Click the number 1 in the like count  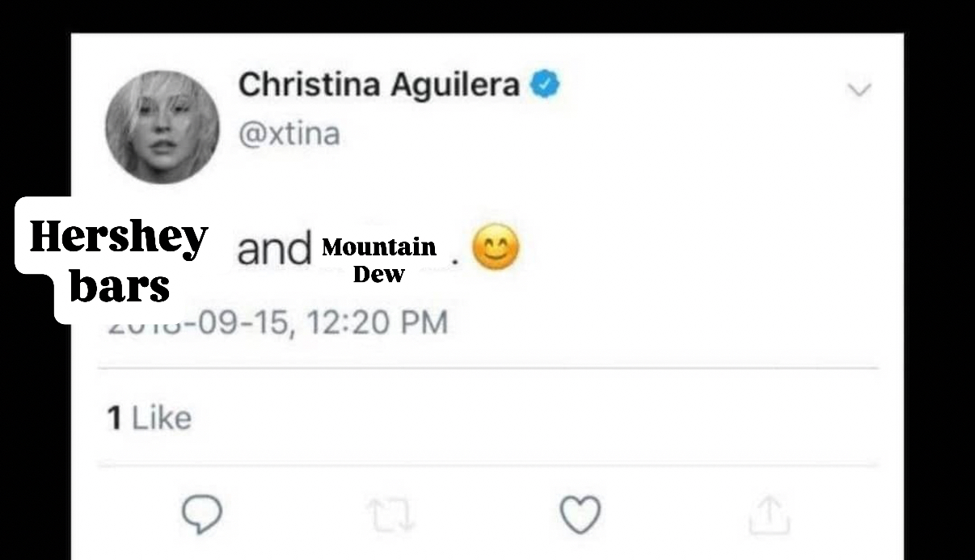pyautogui.click(x=115, y=418)
